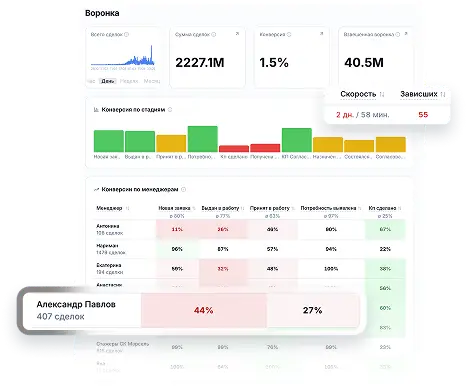Click bar chart icon beside Конверсия по стадиям
The image size is (468, 389).
click(x=96, y=109)
